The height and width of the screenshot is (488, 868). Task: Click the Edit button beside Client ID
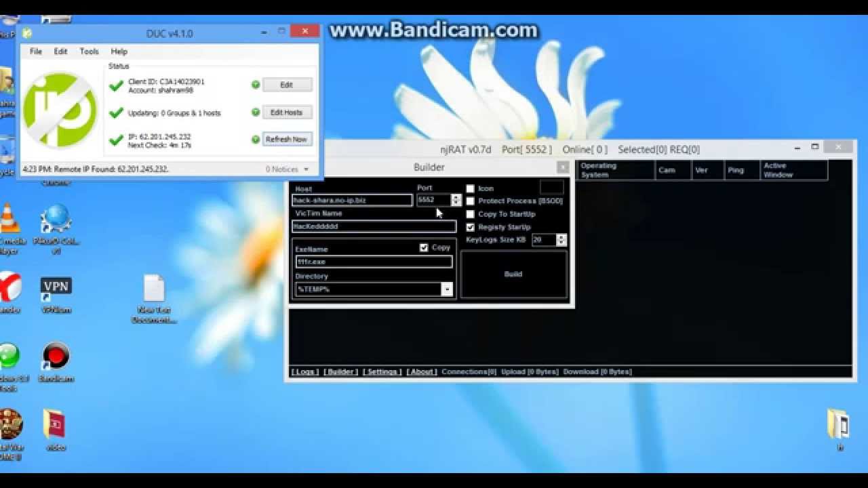point(287,85)
